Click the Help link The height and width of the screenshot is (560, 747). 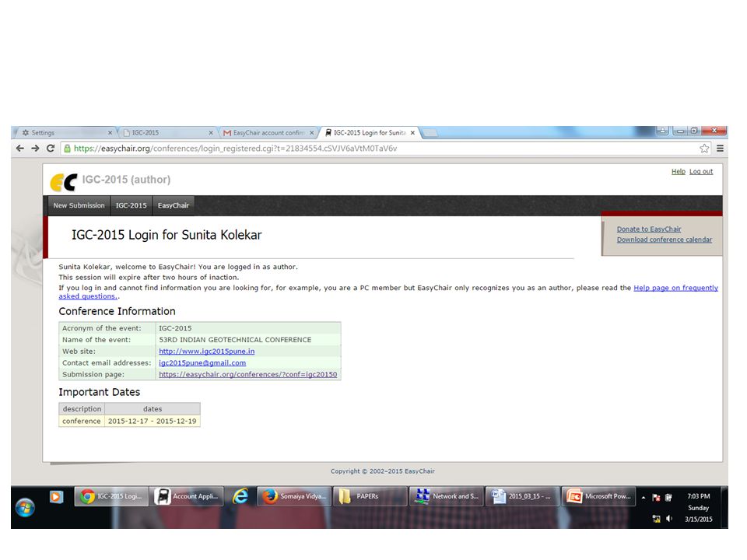(679, 171)
